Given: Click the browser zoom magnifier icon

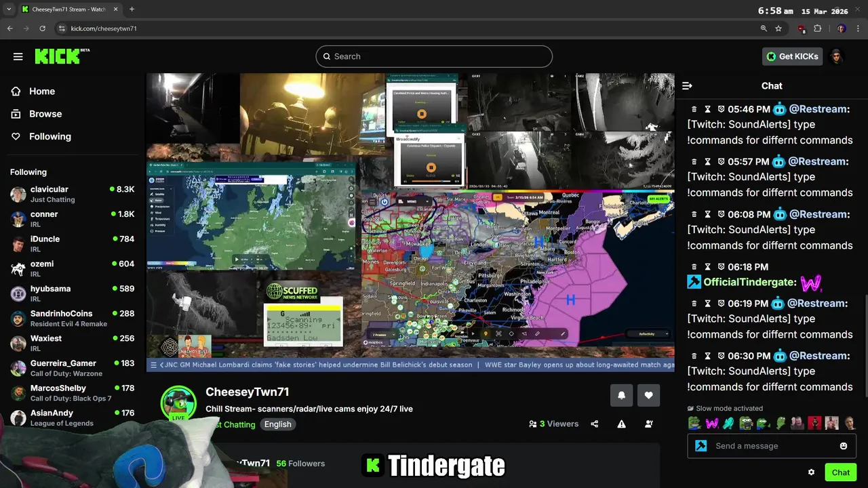Looking at the screenshot, I should (764, 28).
